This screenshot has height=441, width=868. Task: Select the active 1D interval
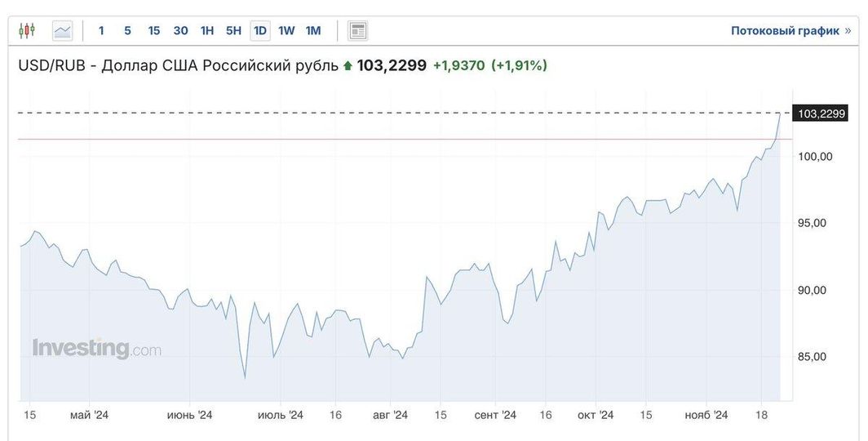tap(260, 31)
